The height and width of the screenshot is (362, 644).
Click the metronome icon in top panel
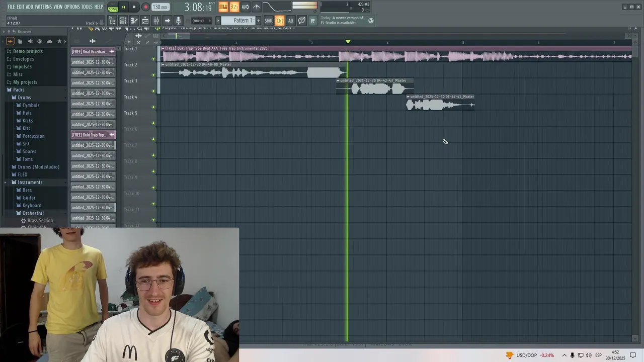click(257, 7)
